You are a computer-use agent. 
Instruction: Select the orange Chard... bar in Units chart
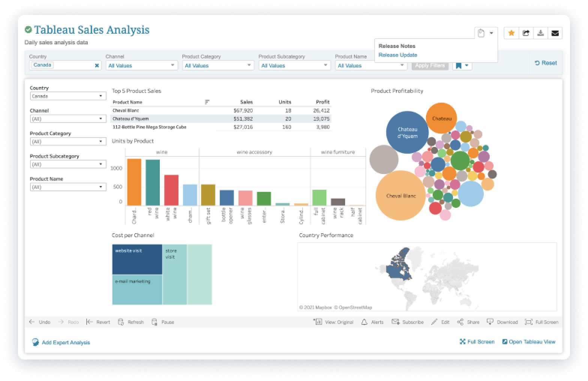[134, 182]
